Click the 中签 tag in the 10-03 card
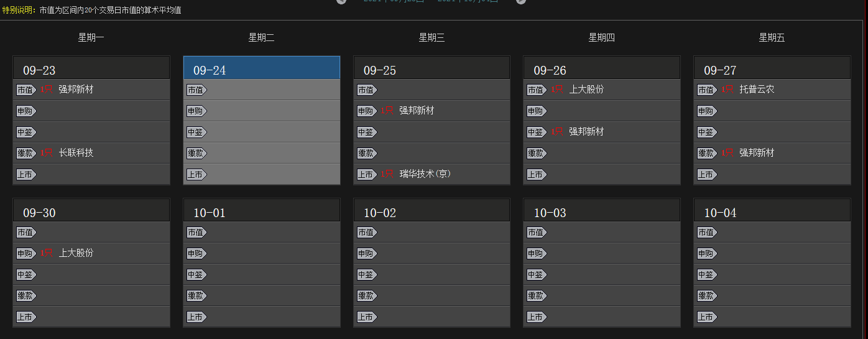This screenshot has width=868, height=339. [x=537, y=275]
